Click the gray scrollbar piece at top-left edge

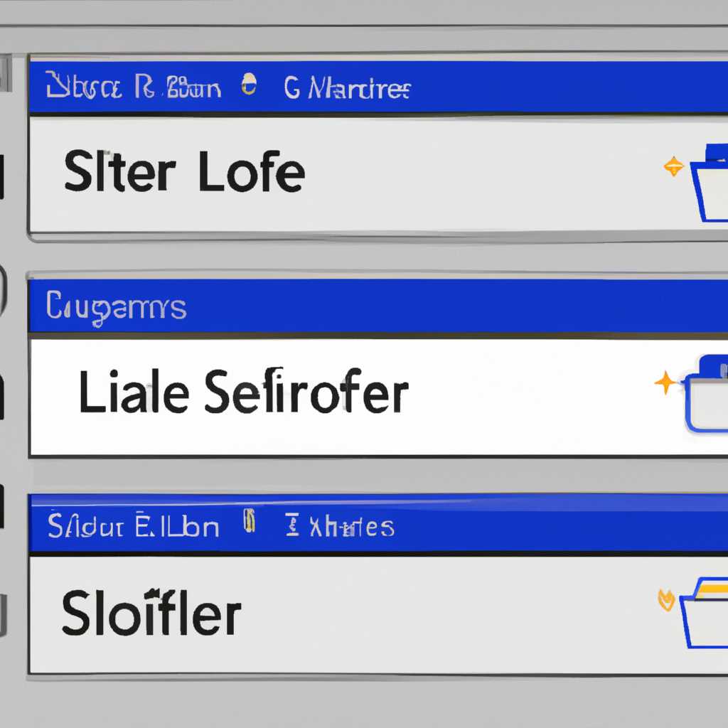tap(6, 73)
